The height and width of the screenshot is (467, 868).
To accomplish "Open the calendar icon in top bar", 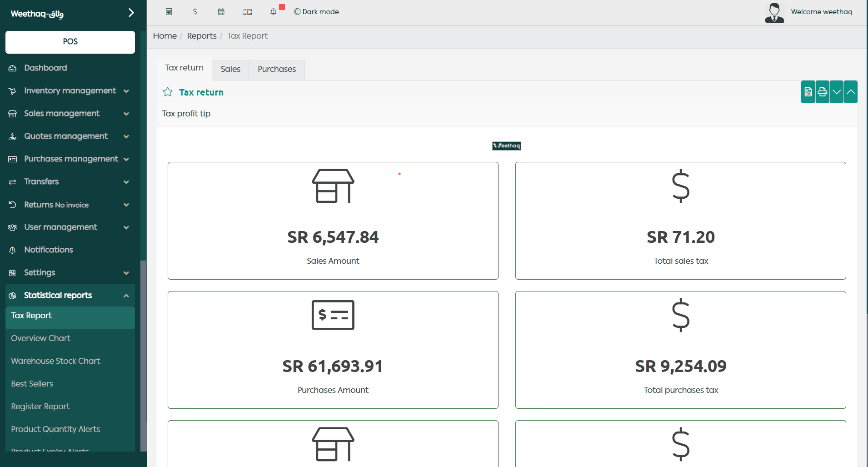I will pos(221,12).
